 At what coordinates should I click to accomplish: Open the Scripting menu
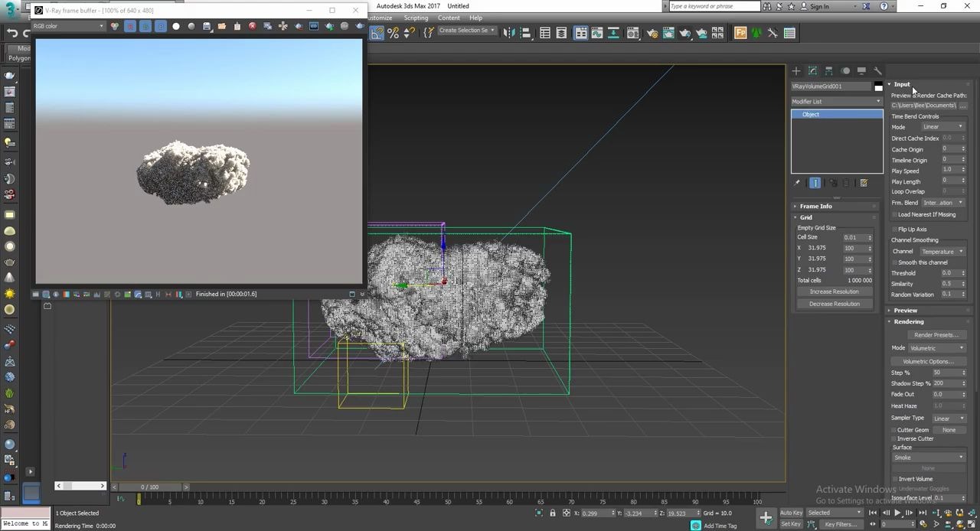pyautogui.click(x=416, y=18)
